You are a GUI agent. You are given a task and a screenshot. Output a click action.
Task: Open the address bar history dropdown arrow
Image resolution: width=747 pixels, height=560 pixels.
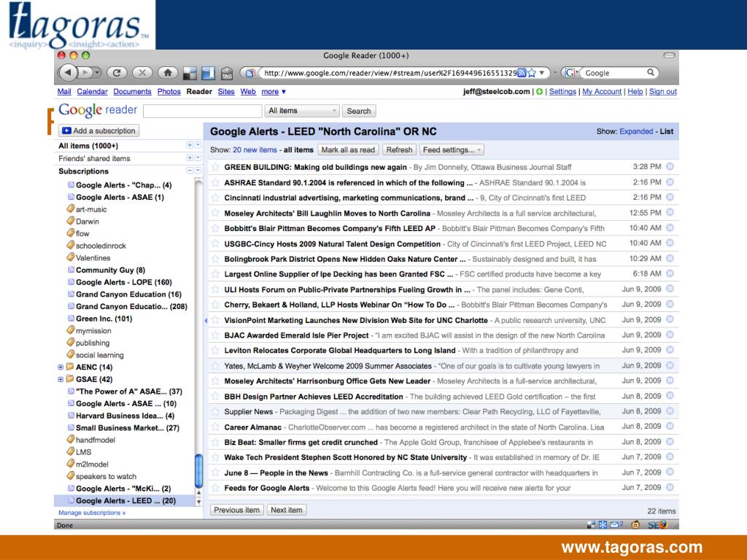(542, 73)
